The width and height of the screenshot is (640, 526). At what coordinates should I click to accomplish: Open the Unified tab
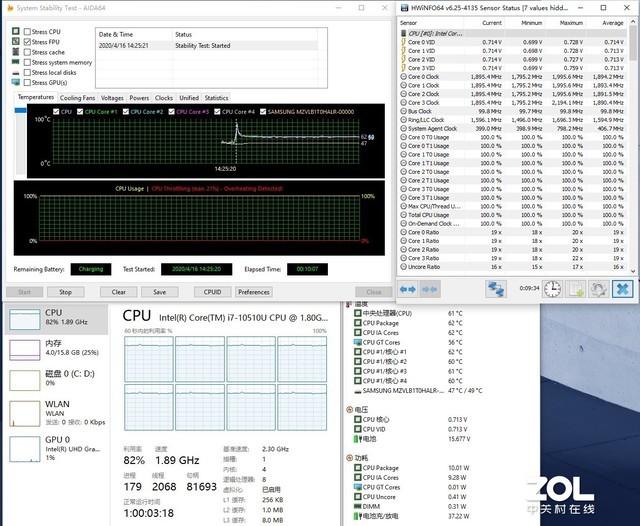click(189, 98)
